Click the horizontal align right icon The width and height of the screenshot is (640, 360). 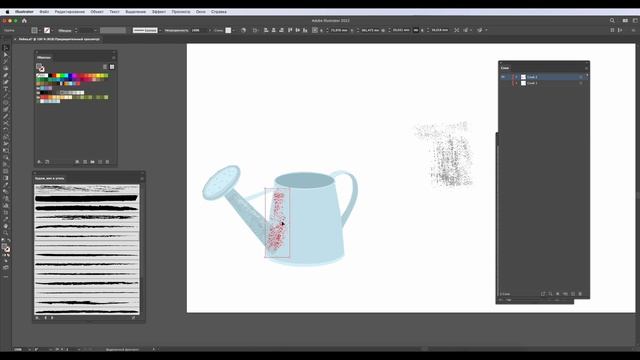(281, 30)
